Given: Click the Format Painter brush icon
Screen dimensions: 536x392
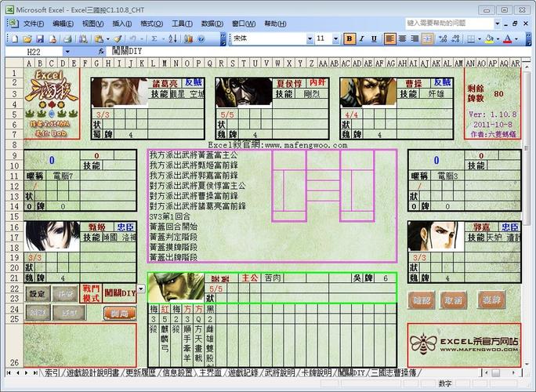Looking at the screenshot, I should pyautogui.click(x=118, y=38).
